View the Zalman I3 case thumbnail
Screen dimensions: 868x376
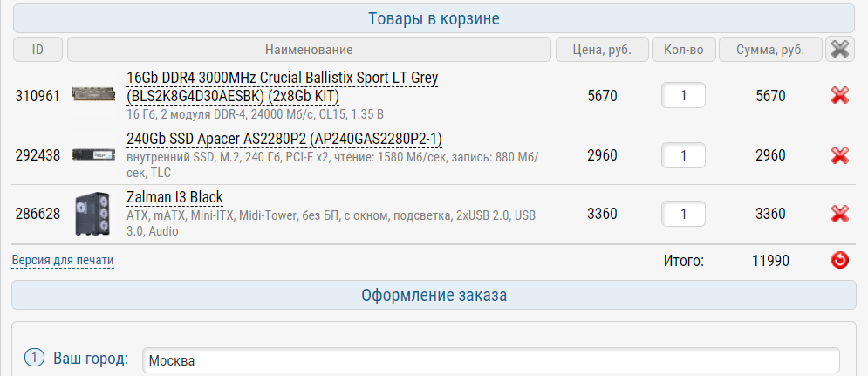point(92,214)
